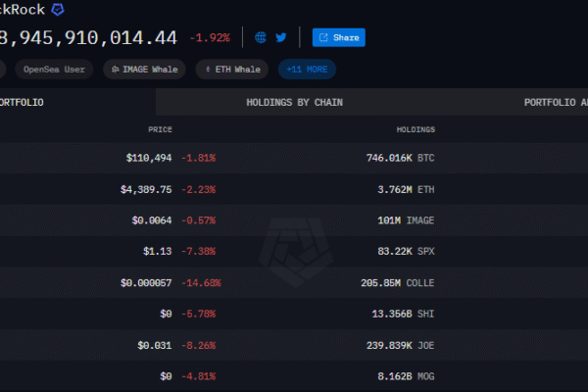This screenshot has height=392, width=588.
Task: Click the $0 price in the MOG row
Action: click(x=166, y=376)
